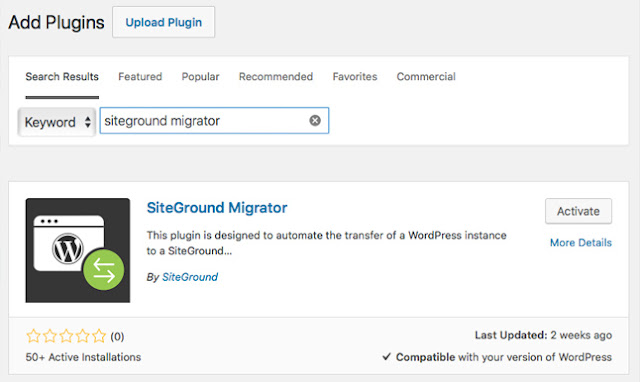640x382 pixels.
Task: Click the second rating star
Action: pyautogui.click(x=50, y=336)
